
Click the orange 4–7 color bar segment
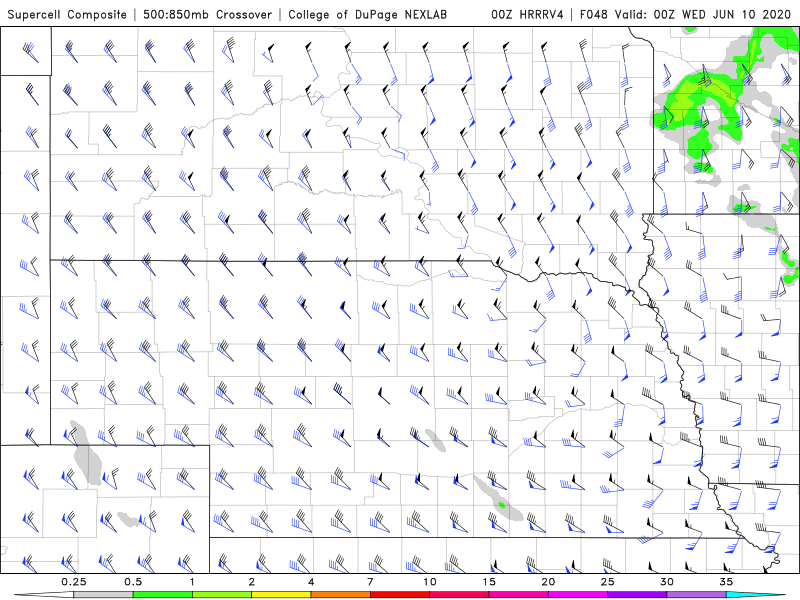[340, 595]
